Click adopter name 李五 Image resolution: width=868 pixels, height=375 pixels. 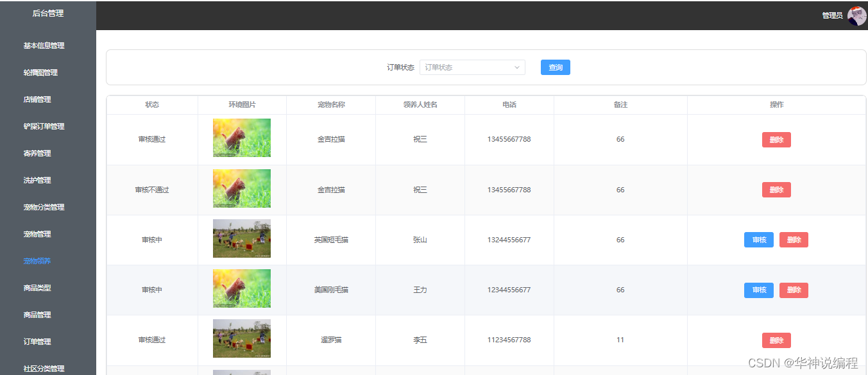tap(420, 340)
